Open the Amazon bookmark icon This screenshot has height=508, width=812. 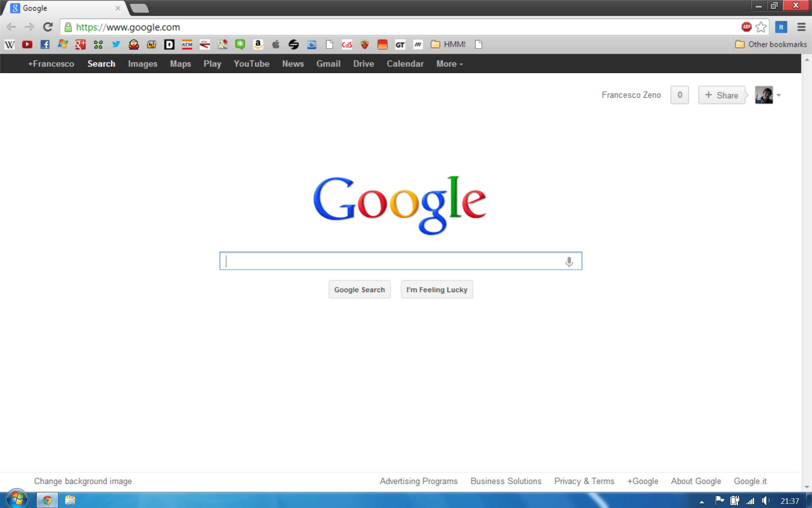point(258,44)
